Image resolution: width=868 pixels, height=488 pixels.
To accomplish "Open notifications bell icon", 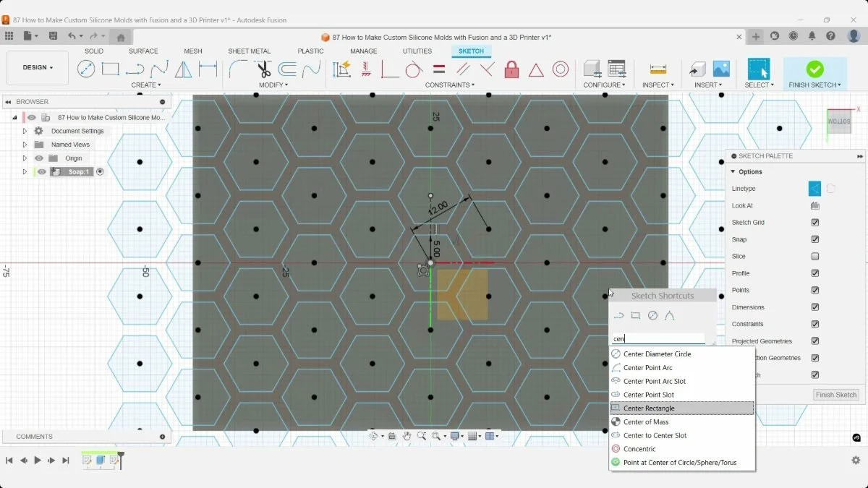I will pyautogui.click(x=812, y=36).
